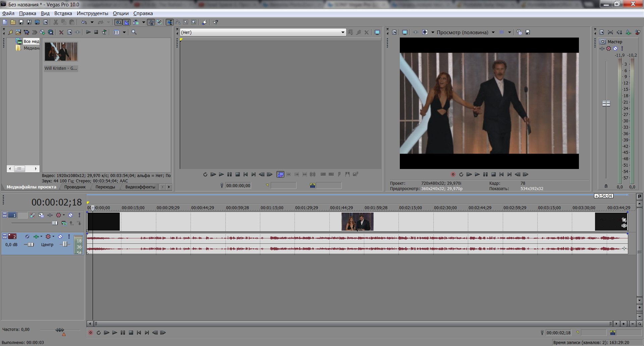
Task: Expand the Просмотр (половина) preview quality dropdown
Action: [493, 32]
